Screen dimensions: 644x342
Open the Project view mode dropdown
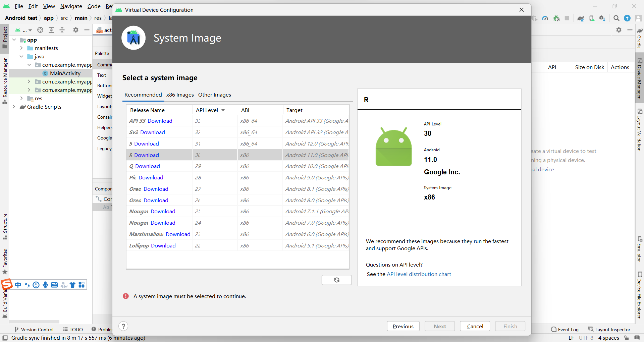click(23, 30)
